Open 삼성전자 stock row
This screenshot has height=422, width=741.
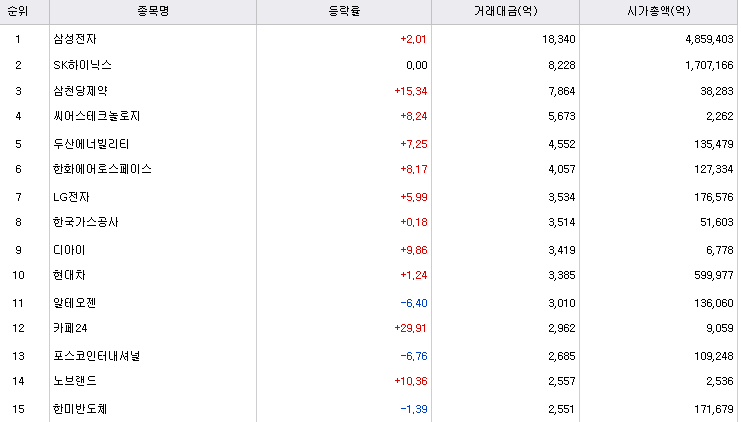click(x=75, y=39)
